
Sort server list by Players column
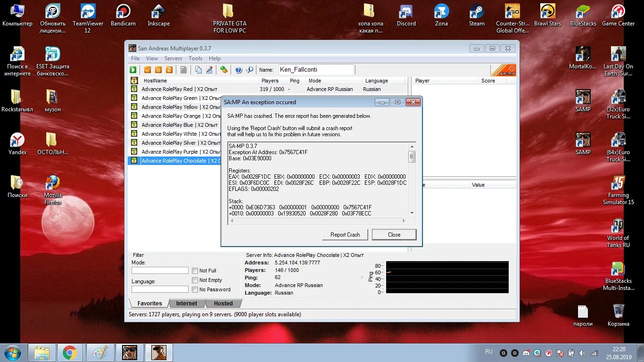point(272,81)
